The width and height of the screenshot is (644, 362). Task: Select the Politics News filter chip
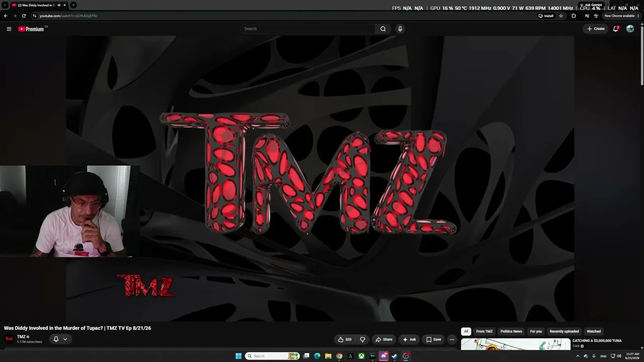(x=511, y=331)
